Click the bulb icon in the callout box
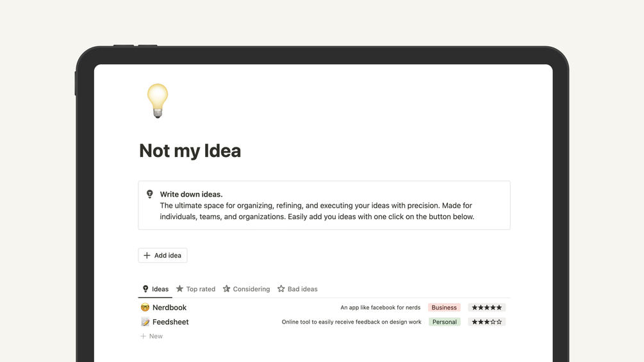 (150, 194)
